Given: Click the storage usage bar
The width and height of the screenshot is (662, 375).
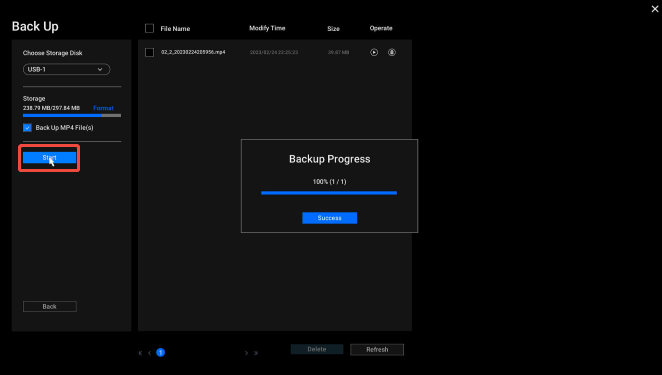Looking at the screenshot, I should click(x=72, y=115).
